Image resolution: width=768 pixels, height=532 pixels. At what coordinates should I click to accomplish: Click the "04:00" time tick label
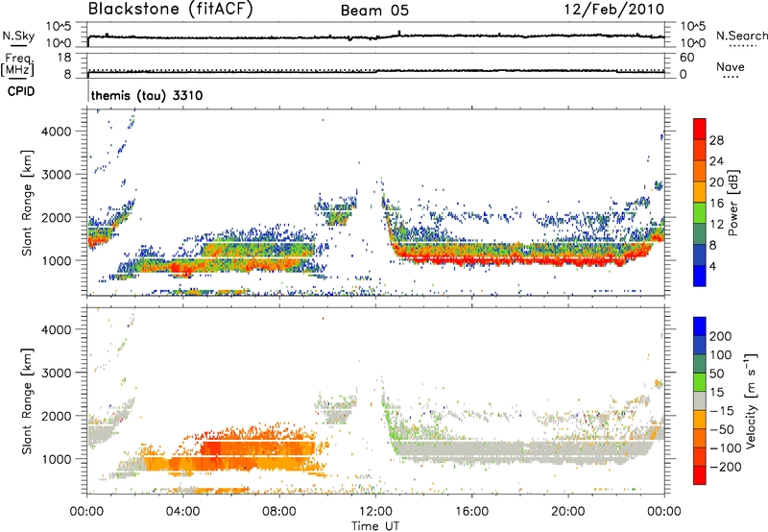[182, 512]
